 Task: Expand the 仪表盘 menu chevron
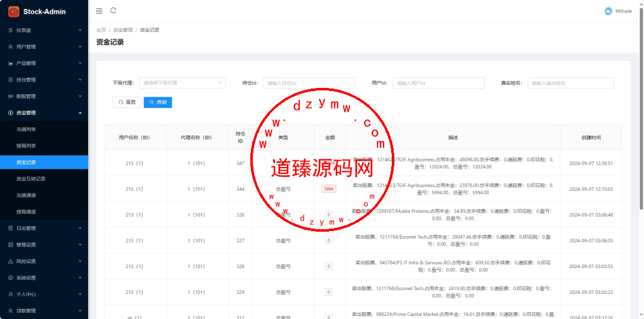(80, 30)
